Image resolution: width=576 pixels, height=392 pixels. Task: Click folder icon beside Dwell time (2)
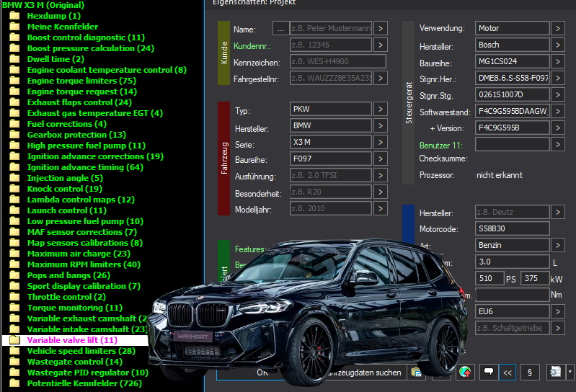[x=14, y=59]
